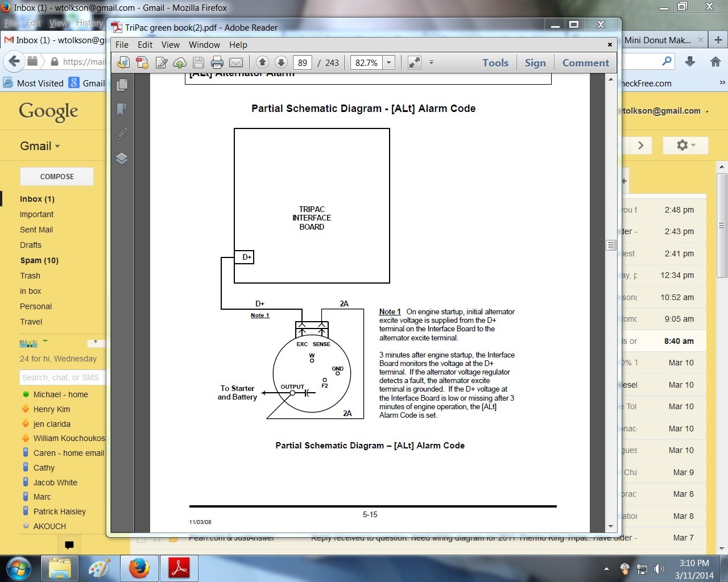This screenshot has width=728, height=582.
Task: Click the zoom percentage field 82.7%
Action: point(367,63)
